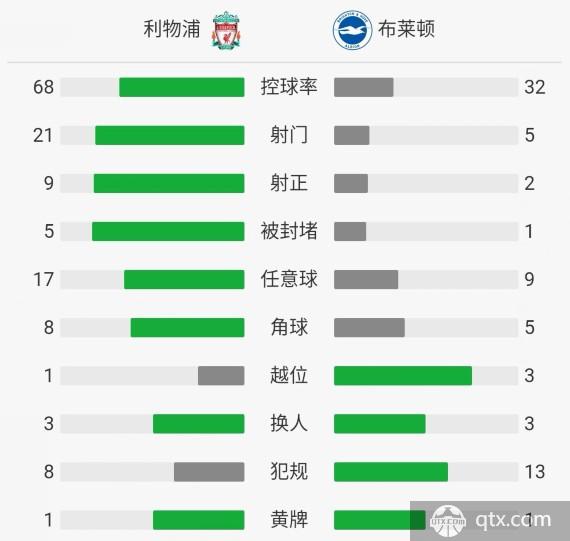
Task: Select the 利物浦 team name
Action: point(172,29)
